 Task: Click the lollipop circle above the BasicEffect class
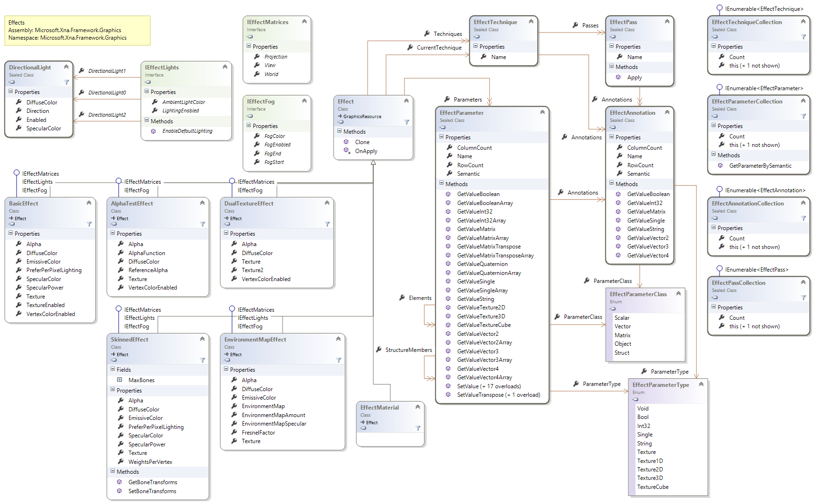[17, 172]
